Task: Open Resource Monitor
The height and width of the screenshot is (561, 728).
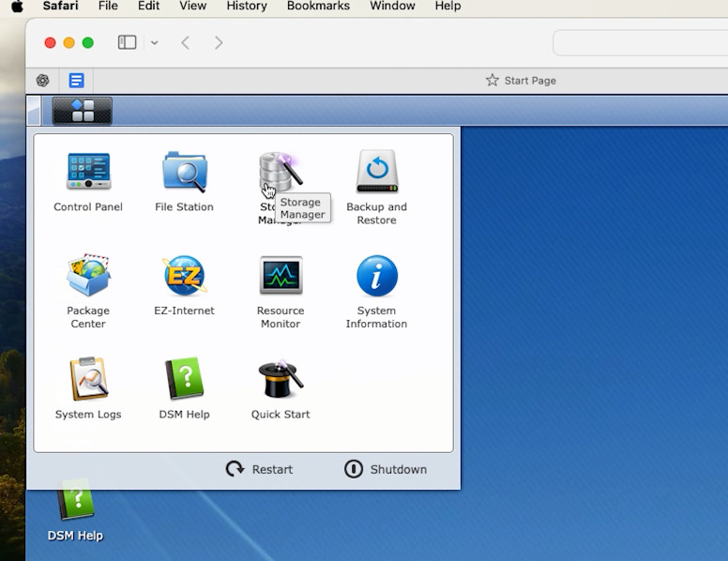Action: click(281, 292)
